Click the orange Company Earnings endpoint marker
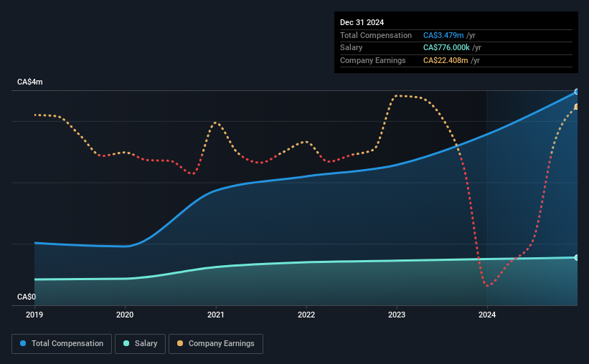The height and width of the screenshot is (364, 589). pyautogui.click(x=577, y=107)
